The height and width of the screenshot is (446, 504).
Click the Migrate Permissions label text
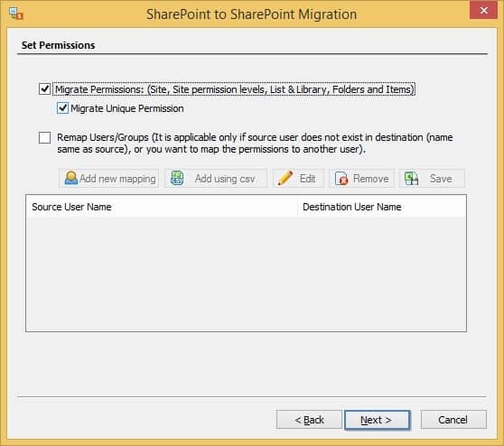(235, 89)
